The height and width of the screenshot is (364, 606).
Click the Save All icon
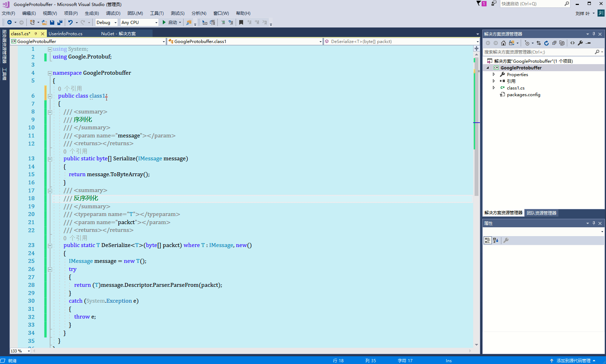(60, 22)
